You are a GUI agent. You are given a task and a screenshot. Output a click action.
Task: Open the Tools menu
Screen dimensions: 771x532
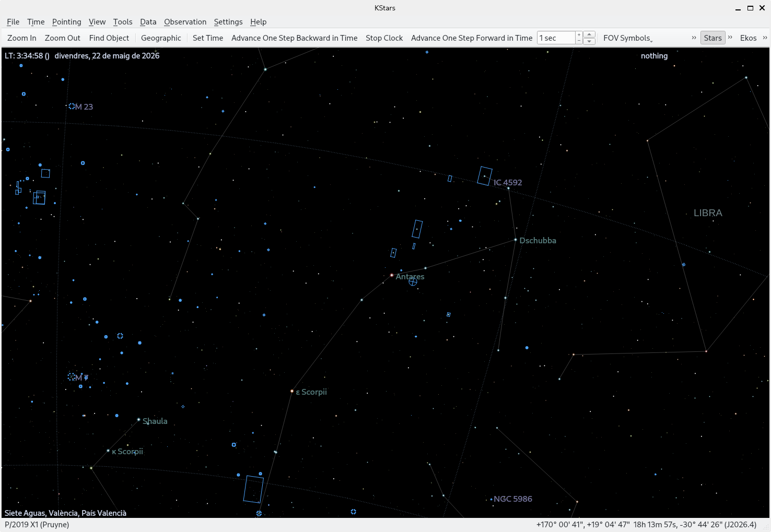(x=123, y=22)
